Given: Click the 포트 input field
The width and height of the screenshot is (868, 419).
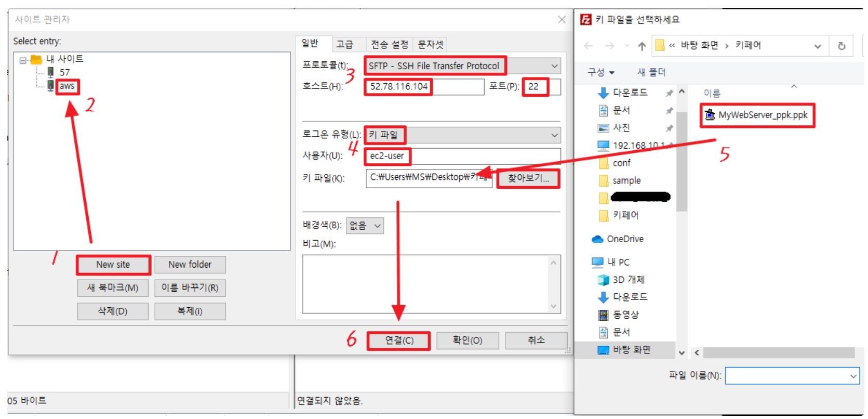Looking at the screenshot, I should pyautogui.click(x=542, y=87).
